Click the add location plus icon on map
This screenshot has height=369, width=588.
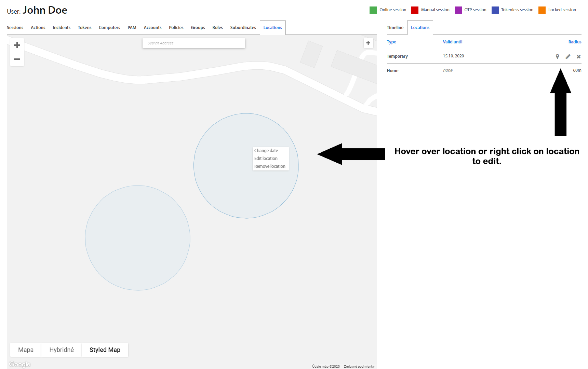click(368, 43)
